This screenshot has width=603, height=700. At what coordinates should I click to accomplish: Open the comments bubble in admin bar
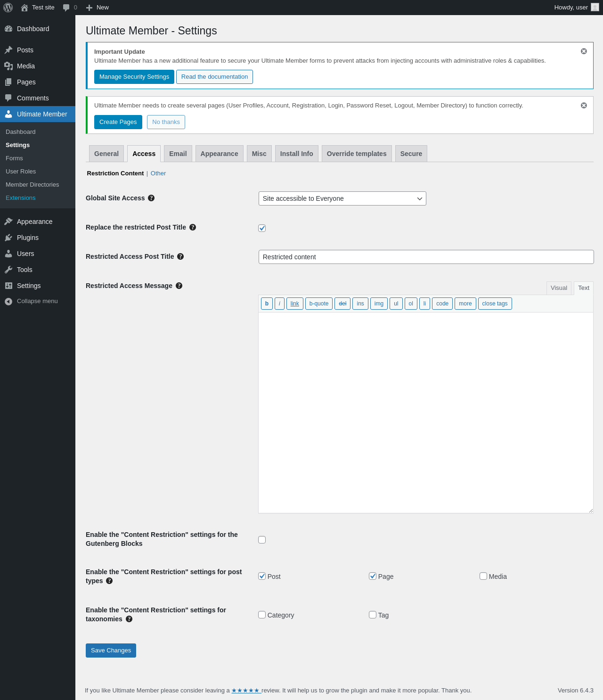pos(70,8)
